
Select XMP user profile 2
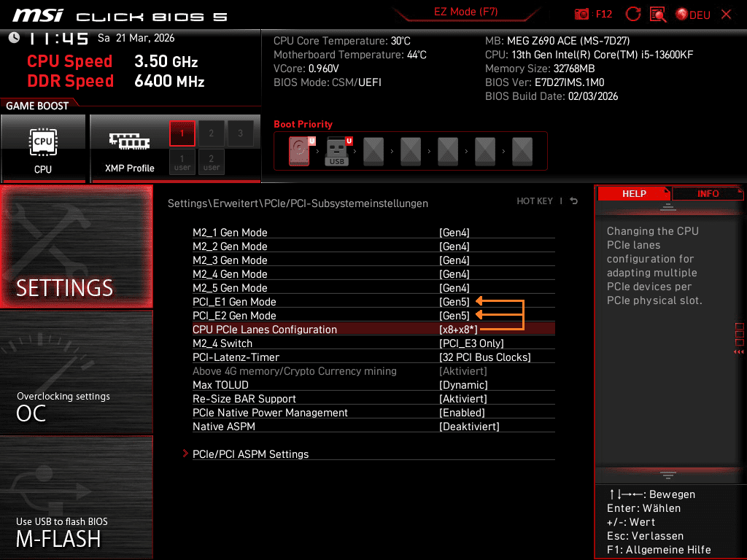[x=211, y=162]
